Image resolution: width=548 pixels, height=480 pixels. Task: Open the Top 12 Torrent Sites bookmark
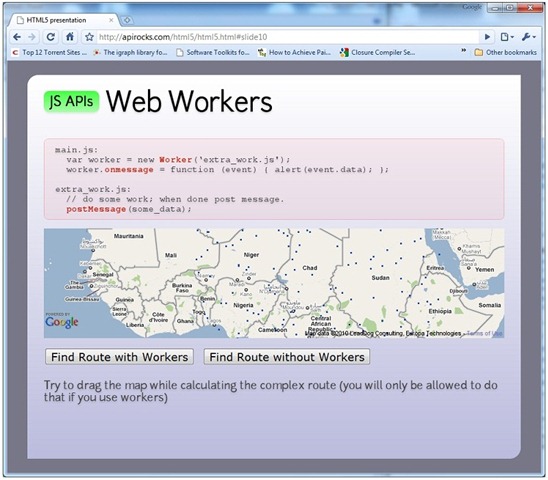coord(50,52)
